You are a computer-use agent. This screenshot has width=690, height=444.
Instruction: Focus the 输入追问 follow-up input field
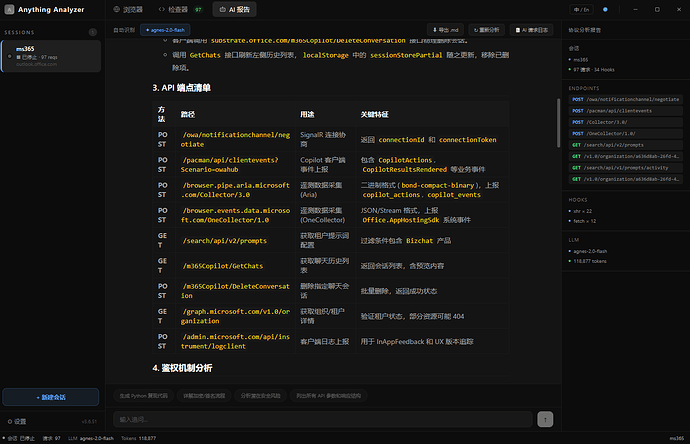323,419
